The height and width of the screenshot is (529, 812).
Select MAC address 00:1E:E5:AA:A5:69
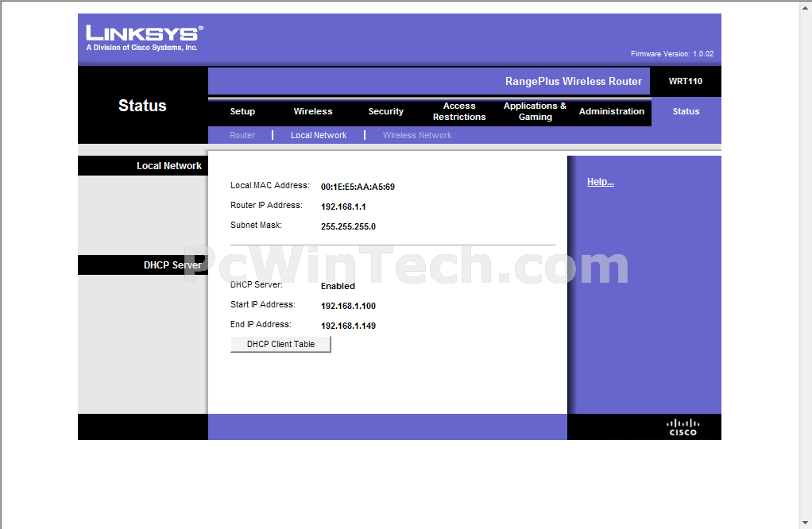click(x=358, y=187)
